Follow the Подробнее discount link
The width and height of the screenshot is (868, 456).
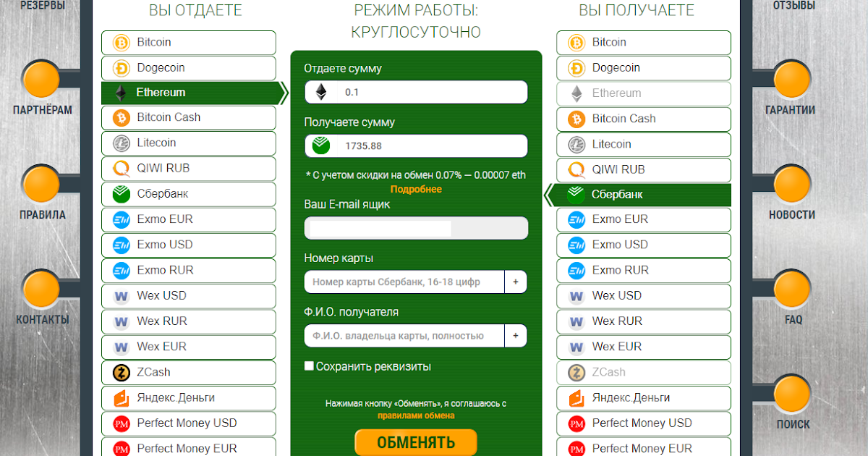coord(416,189)
